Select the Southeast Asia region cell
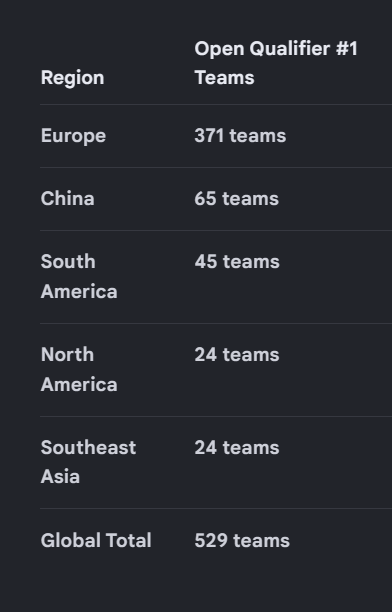392x612 pixels. pyautogui.click(x=89, y=462)
